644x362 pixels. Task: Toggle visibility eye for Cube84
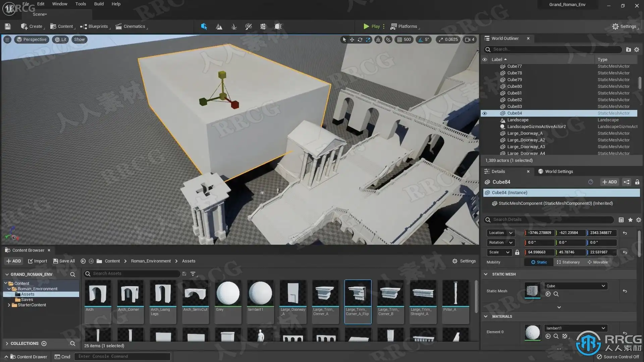pyautogui.click(x=485, y=113)
